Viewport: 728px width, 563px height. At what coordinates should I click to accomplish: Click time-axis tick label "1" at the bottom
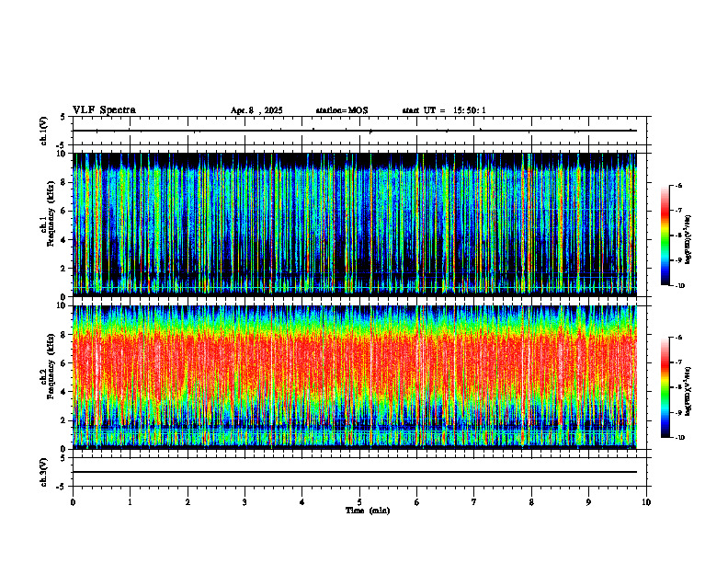130,502
